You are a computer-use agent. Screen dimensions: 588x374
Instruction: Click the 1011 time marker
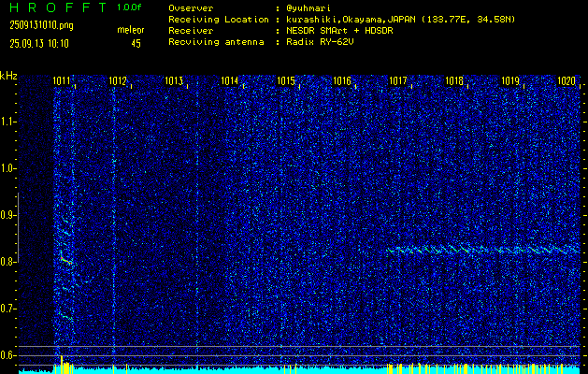pyautogui.click(x=61, y=81)
